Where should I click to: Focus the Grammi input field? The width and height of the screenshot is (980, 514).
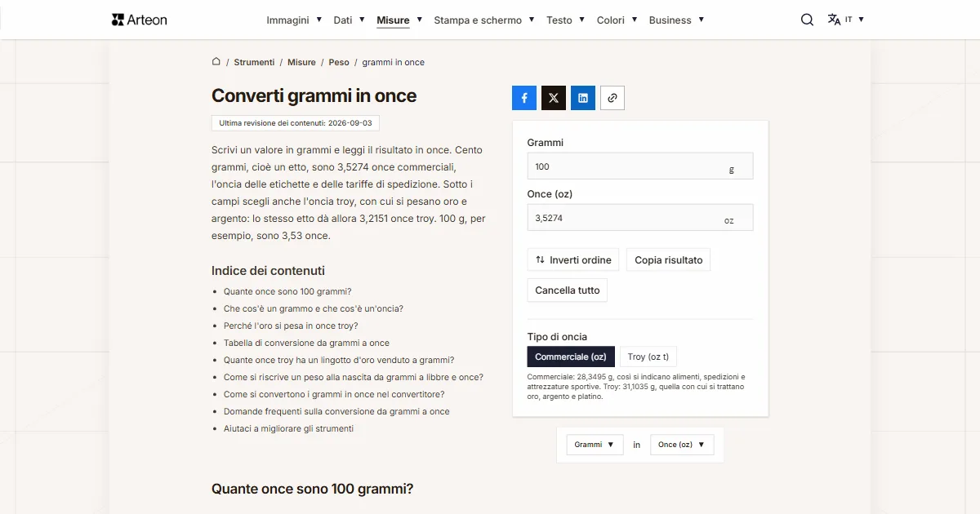640,166
